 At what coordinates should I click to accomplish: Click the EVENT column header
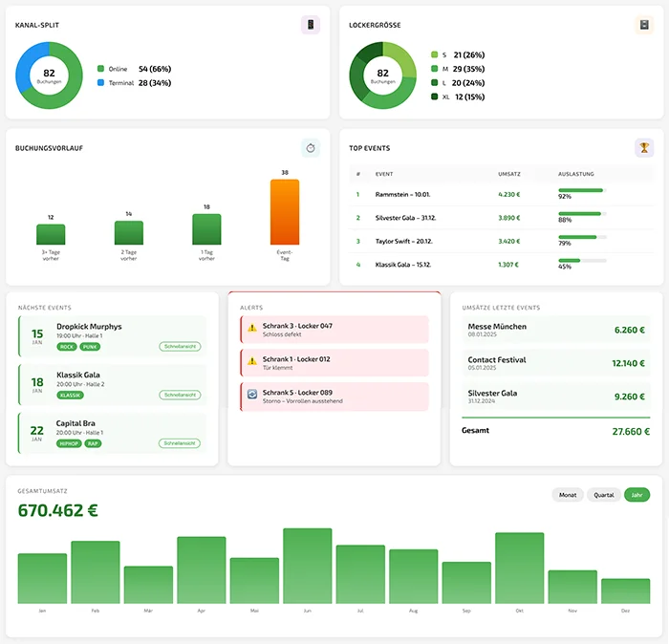tap(384, 174)
